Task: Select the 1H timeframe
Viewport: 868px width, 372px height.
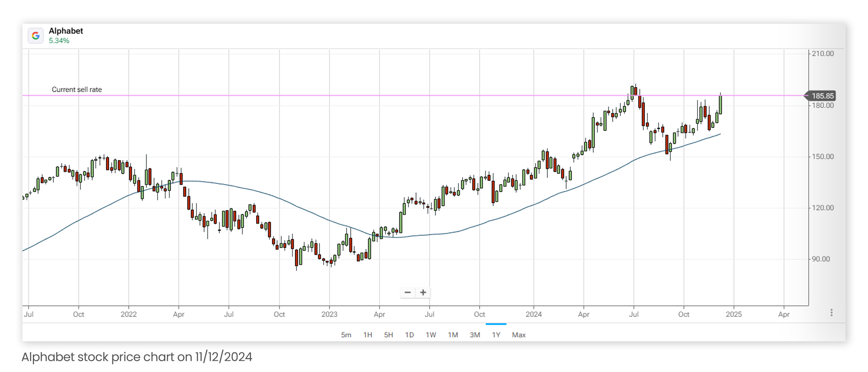Action: pos(368,335)
